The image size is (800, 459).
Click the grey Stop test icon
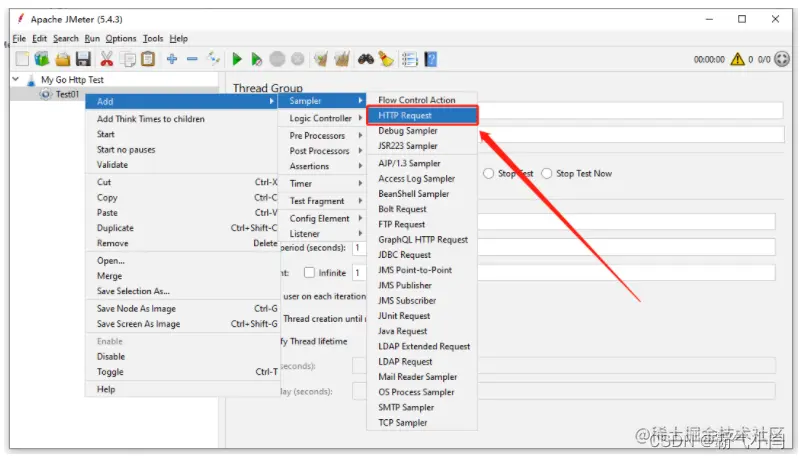(277, 59)
